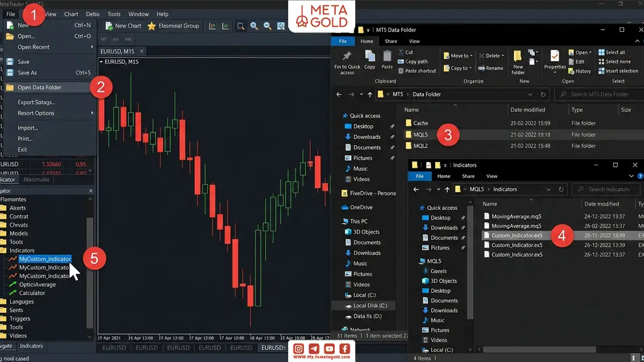The height and width of the screenshot is (362, 644).
Task: Switch to View tab in Indicators window
Action: [x=492, y=176]
